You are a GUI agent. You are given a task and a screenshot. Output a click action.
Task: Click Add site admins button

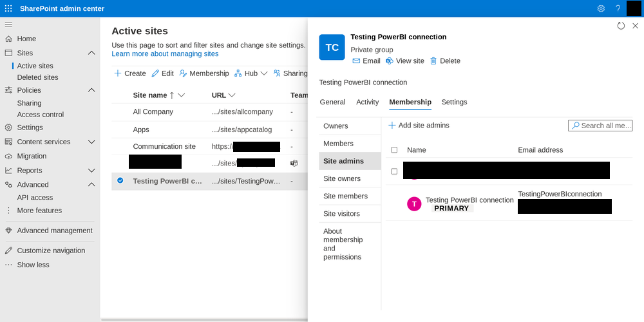pyautogui.click(x=419, y=126)
